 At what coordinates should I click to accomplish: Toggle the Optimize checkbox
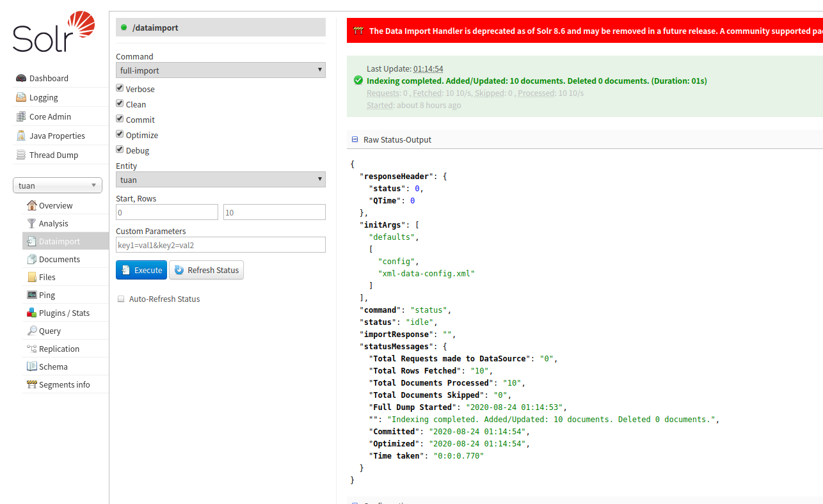point(120,134)
